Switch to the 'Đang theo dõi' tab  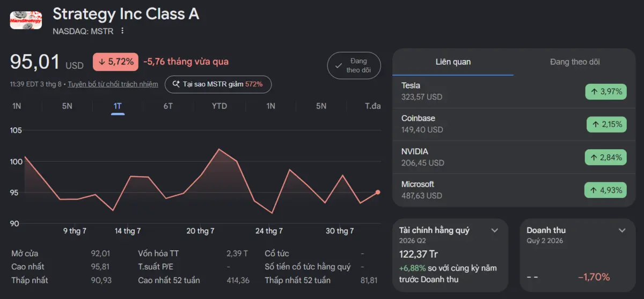click(x=575, y=62)
